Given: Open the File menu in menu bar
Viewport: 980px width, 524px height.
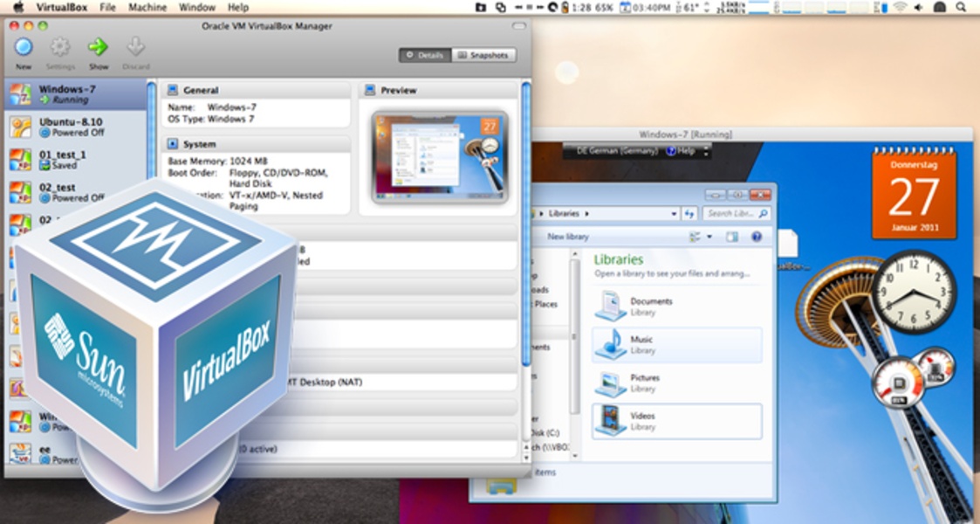Looking at the screenshot, I should [x=107, y=7].
